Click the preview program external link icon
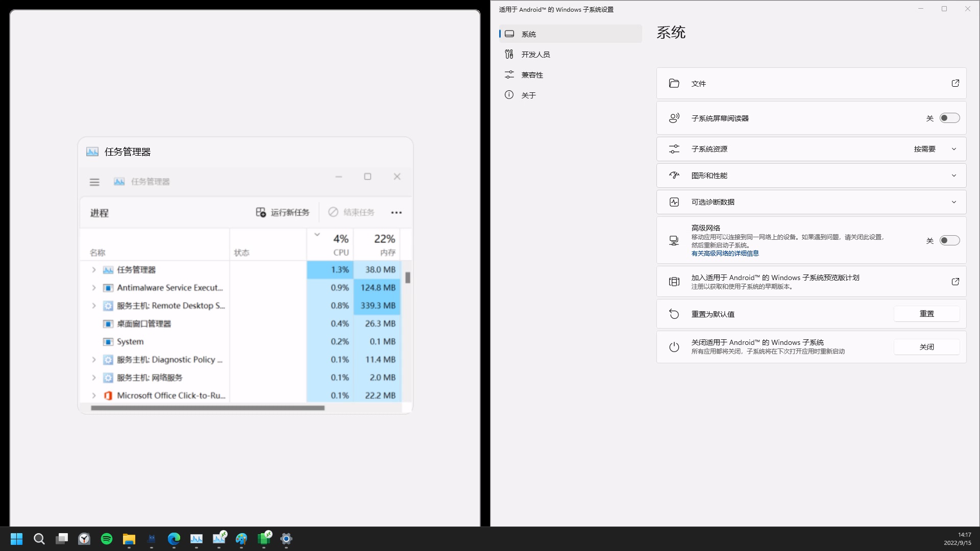980x551 pixels. coord(955,282)
